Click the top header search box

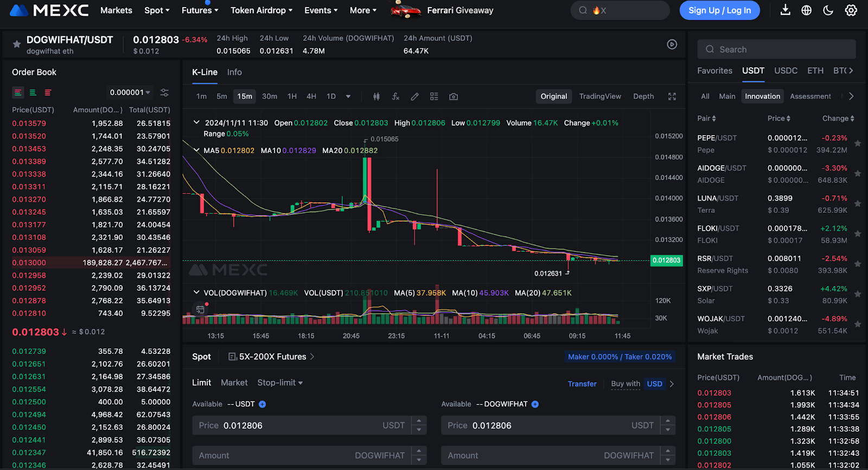pos(620,10)
